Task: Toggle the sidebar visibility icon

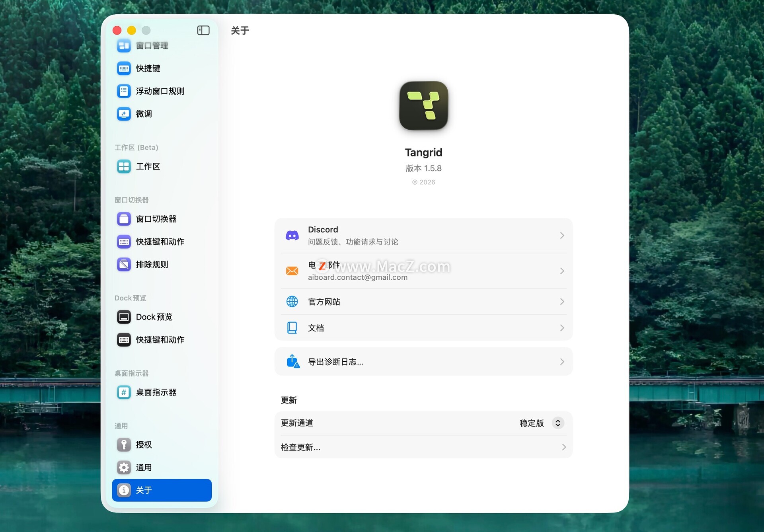Action: (x=203, y=30)
